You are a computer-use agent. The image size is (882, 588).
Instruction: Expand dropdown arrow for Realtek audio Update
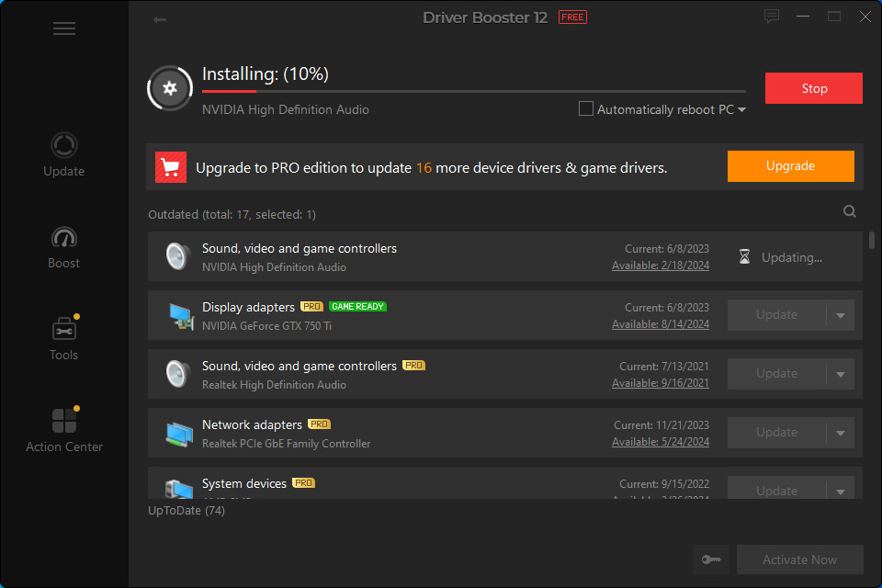pyautogui.click(x=841, y=374)
